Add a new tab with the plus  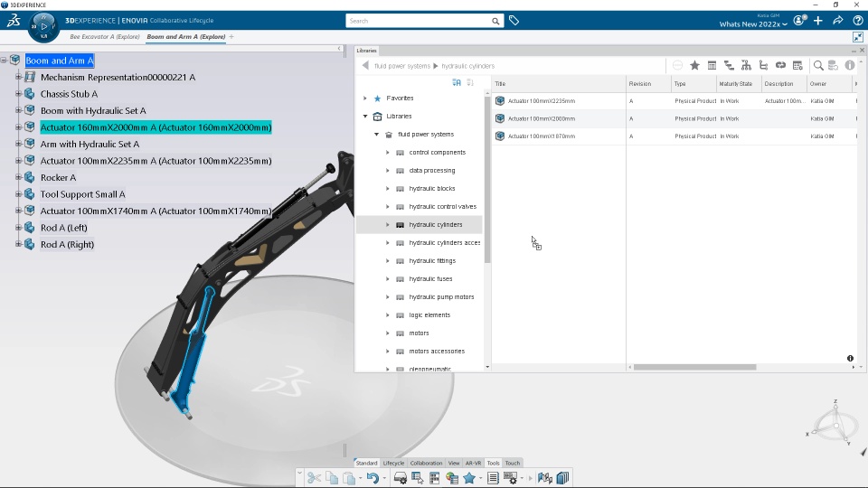(231, 37)
